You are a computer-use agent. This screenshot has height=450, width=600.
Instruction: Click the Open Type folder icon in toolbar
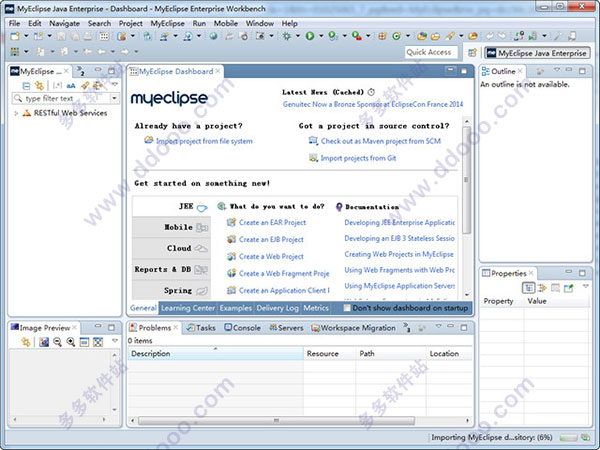pos(422,36)
